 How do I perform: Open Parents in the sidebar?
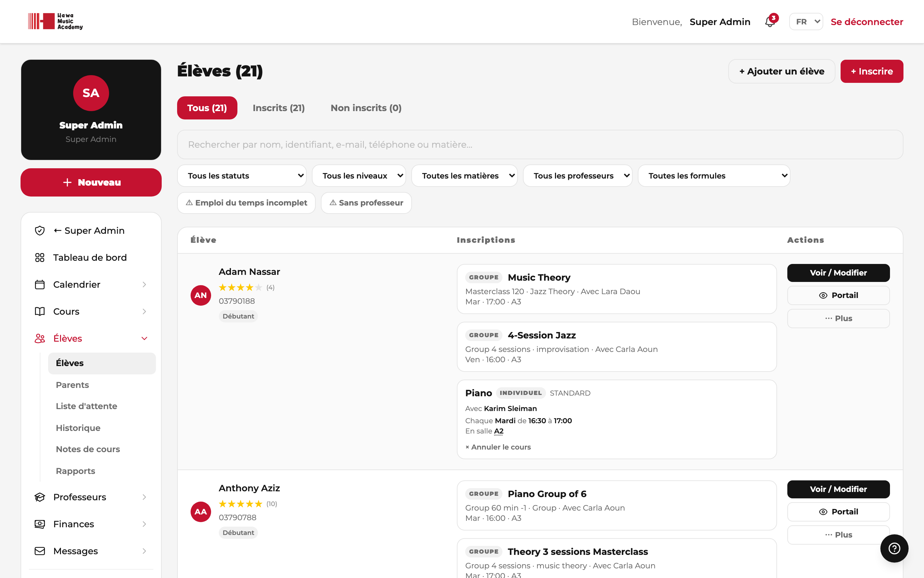[72, 385]
